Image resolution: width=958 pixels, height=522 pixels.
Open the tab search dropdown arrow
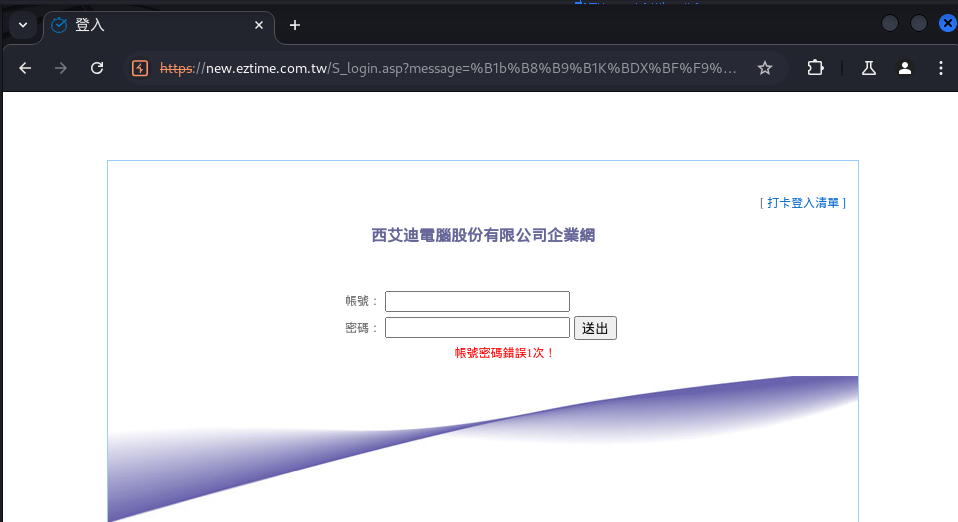pyautogui.click(x=23, y=25)
